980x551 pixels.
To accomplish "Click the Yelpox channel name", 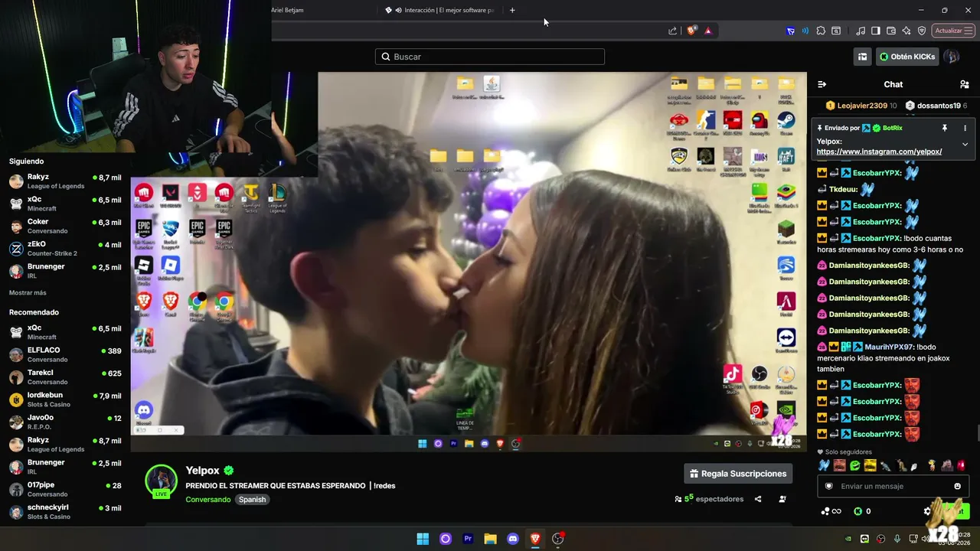I will point(203,471).
